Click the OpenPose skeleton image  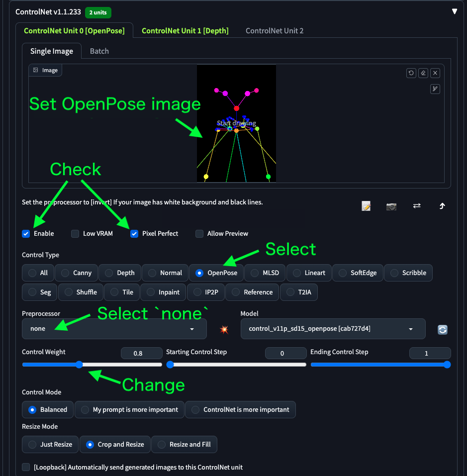point(236,123)
